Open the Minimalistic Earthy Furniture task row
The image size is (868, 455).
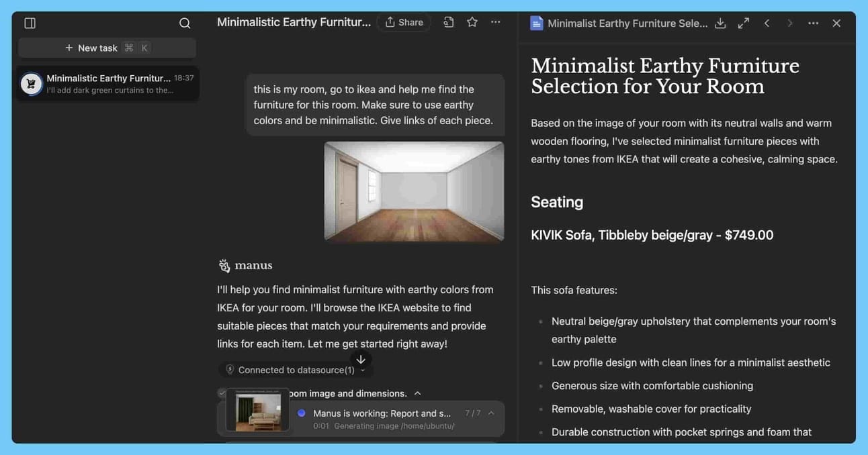pyautogui.click(x=107, y=83)
